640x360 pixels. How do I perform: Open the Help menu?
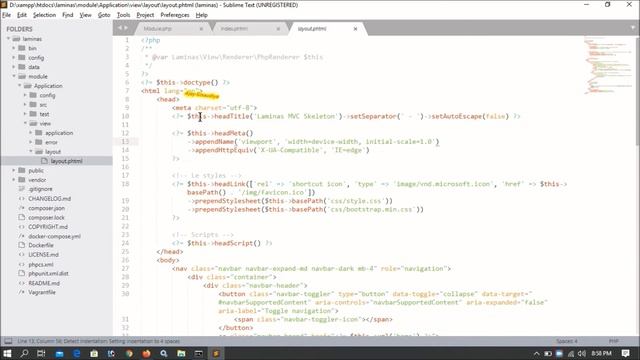click(202, 15)
